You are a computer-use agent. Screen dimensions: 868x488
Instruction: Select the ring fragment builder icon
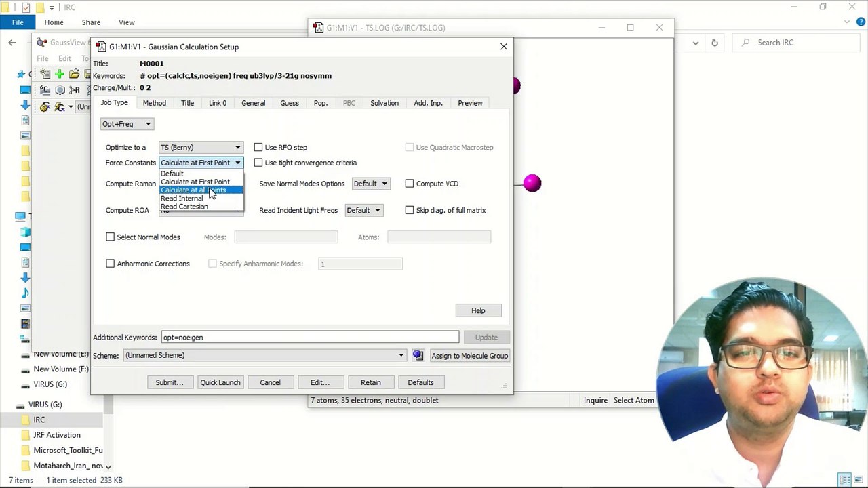coord(60,90)
